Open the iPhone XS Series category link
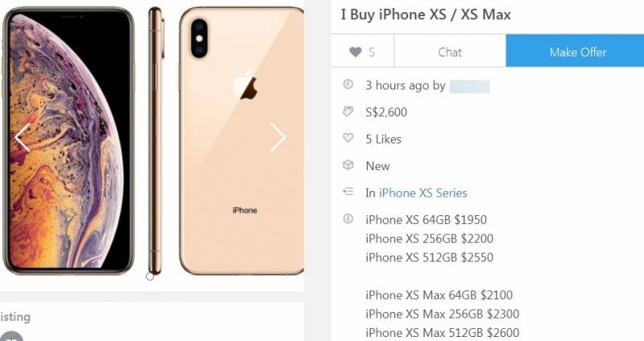 (x=423, y=193)
